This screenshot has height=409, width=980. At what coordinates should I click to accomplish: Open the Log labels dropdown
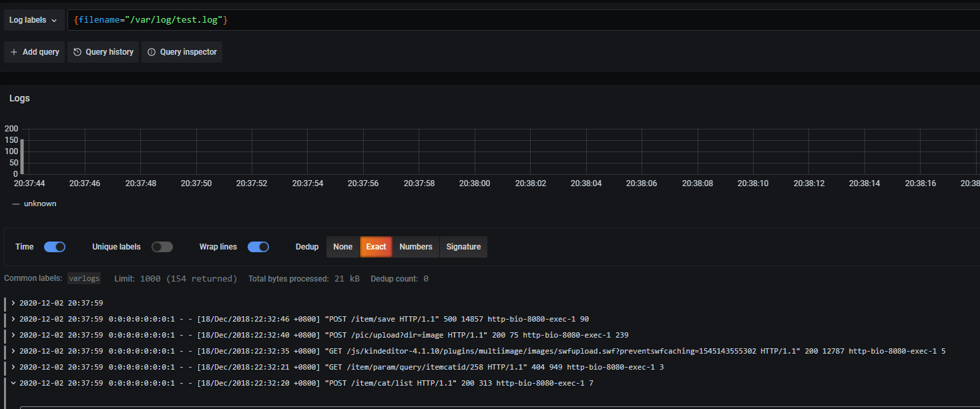click(34, 20)
